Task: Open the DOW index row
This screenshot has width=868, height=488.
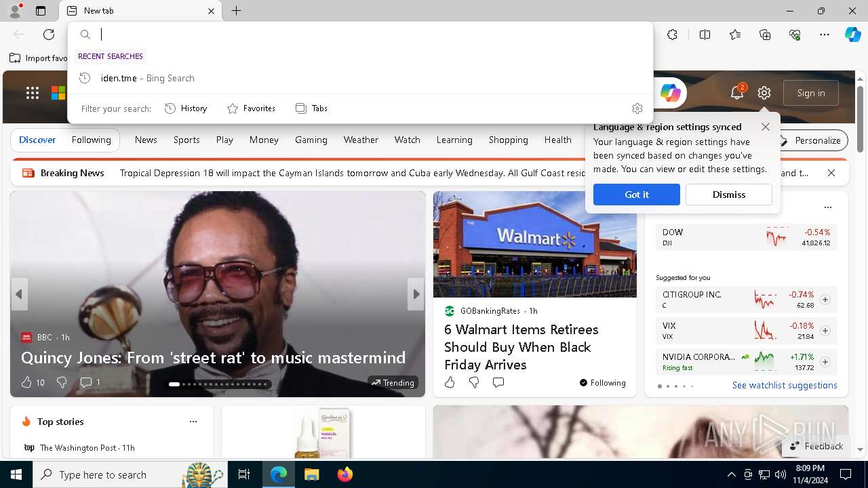Action: click(x=746, y=237)
